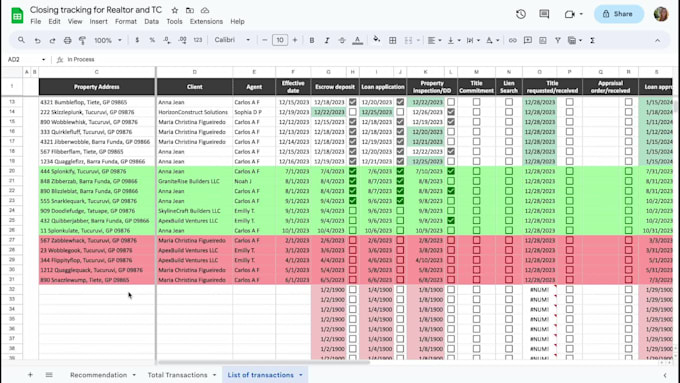This screenshot has width=680, height=383.
Task: Check Lien Search box for 333 Quirklefluff row
Action: (x=509, y=131)
